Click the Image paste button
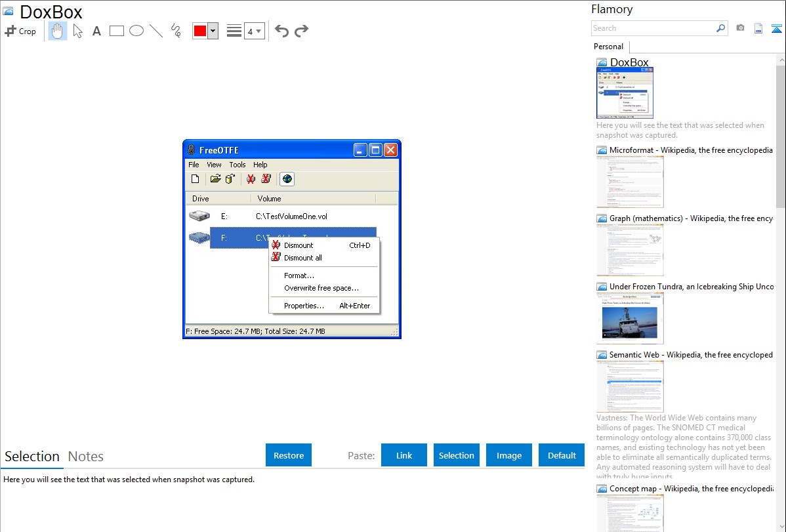 (x=509, y=455)
